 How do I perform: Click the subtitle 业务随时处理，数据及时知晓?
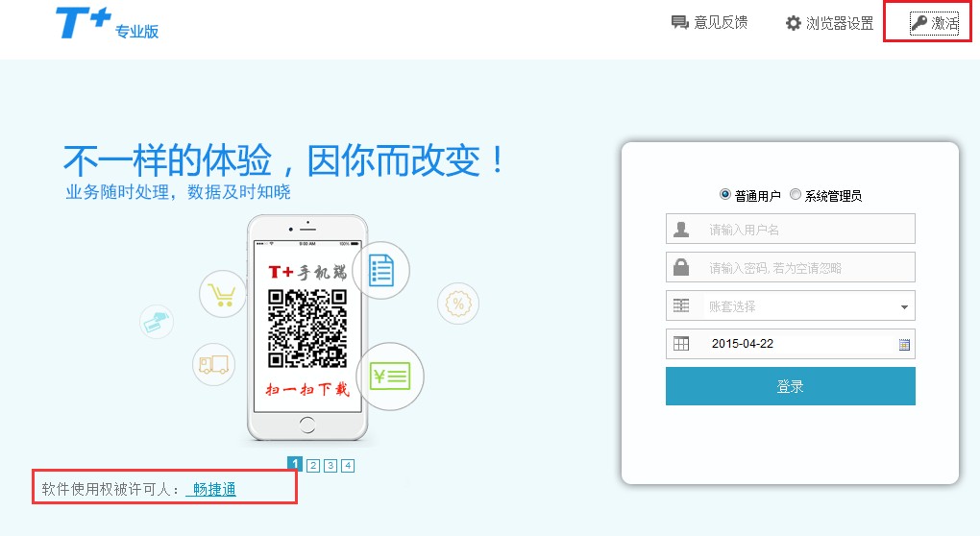pyautogui.click(x=178, y=192)
